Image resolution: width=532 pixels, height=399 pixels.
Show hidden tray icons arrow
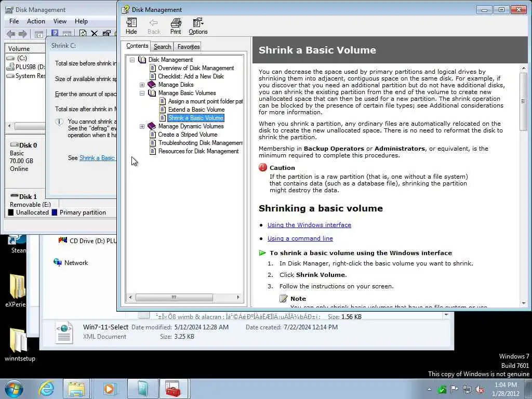[x=430, y=390]
